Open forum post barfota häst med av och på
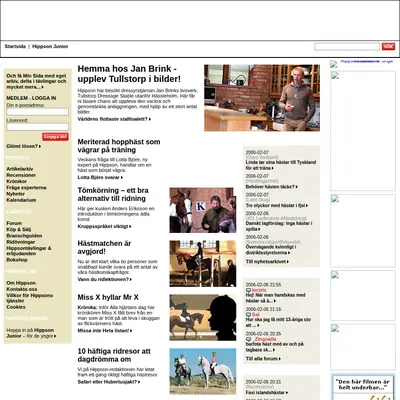 click(x=275, y=347)
